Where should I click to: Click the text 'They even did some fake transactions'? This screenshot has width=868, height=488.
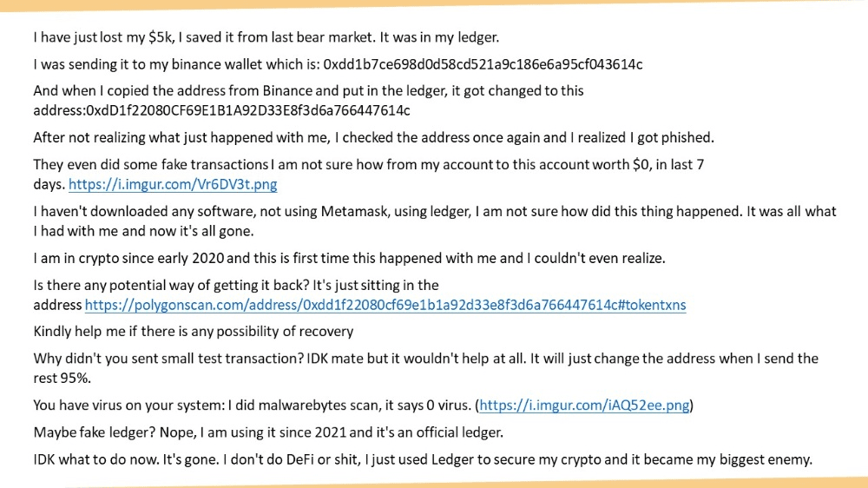coord(151,164)
